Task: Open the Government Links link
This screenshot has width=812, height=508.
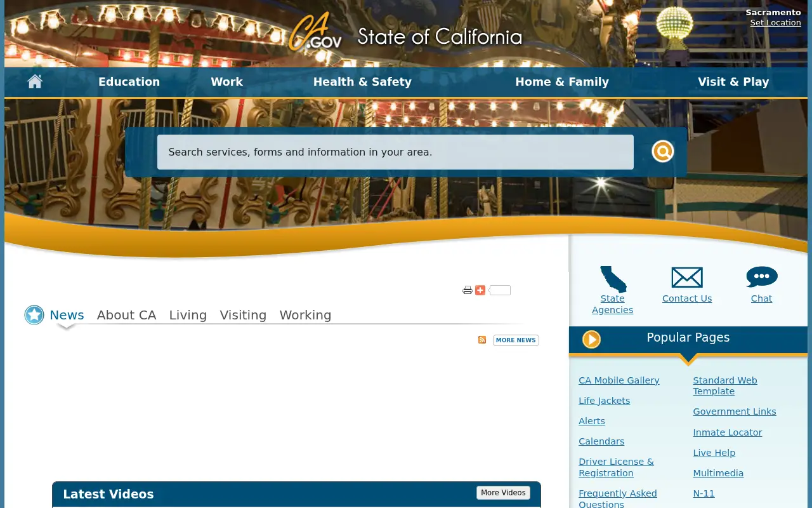Action: coord(735,411)
